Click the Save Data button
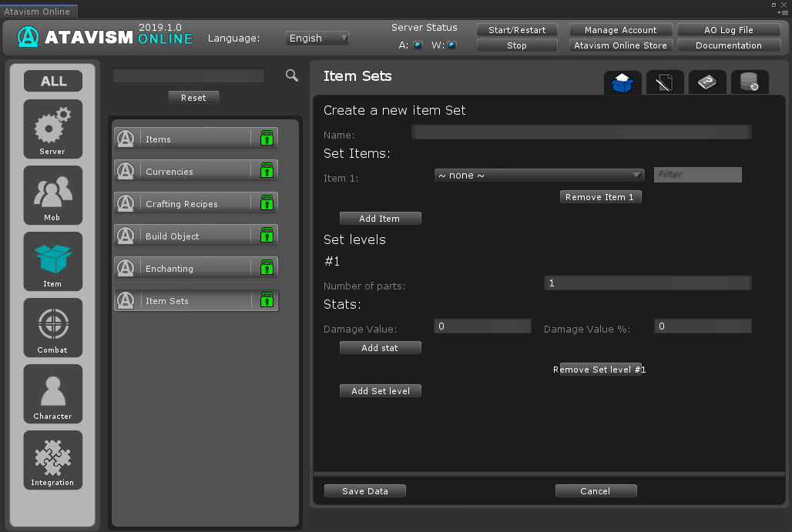 (x=364, y=491)
